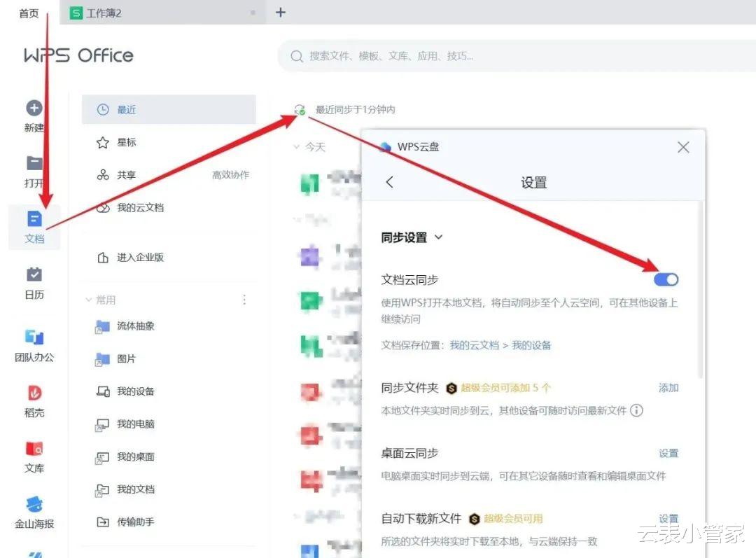Click 设置 link for 桌面云同步
The width and height of the screenshot is (756, 558).
(668, 454)
